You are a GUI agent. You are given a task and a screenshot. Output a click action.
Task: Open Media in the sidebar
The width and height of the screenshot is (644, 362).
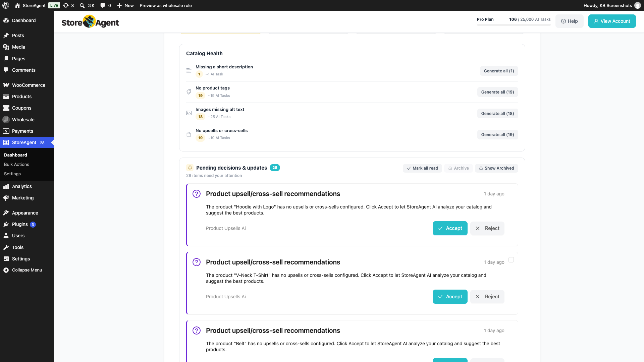tap(27, 47)
